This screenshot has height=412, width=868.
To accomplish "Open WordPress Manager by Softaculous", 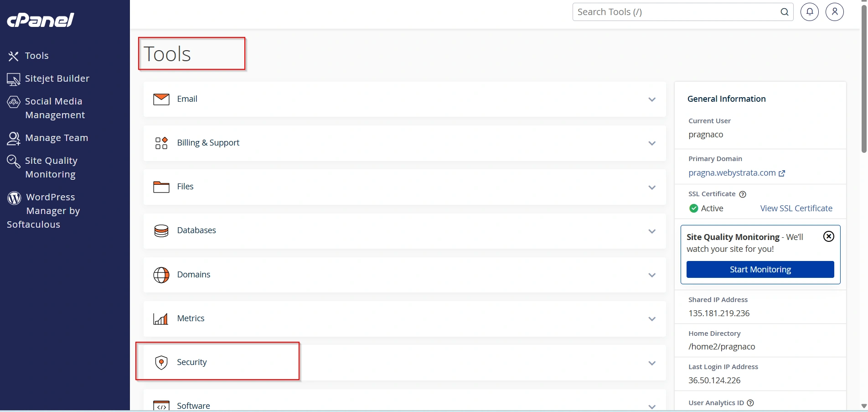I will [43, 211].
